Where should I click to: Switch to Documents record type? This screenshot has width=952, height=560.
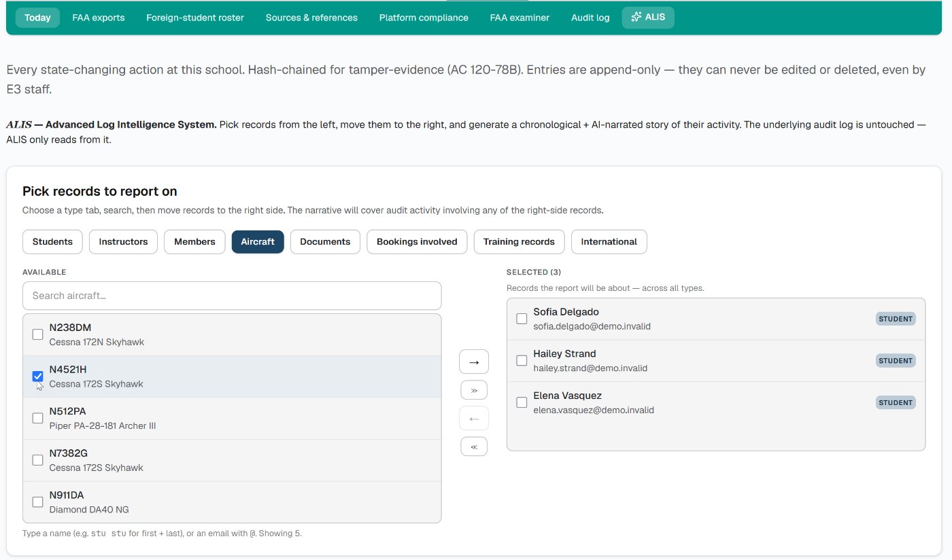coord(325,242)
